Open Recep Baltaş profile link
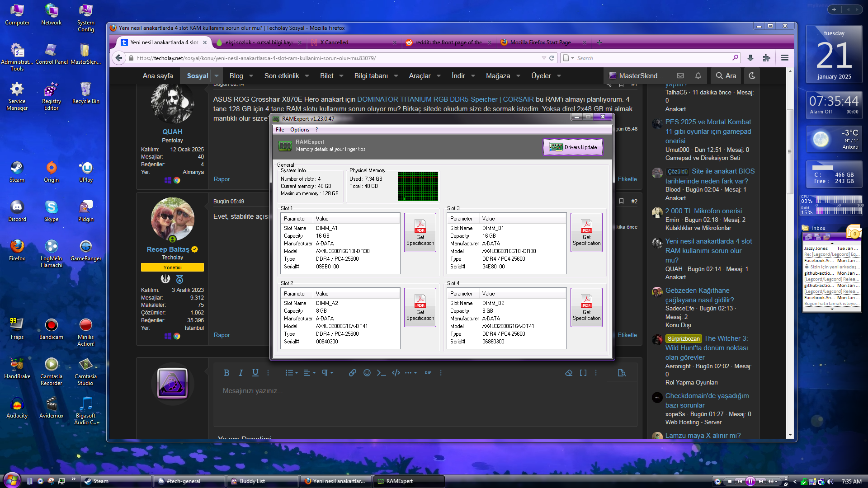 click(168, 249)
